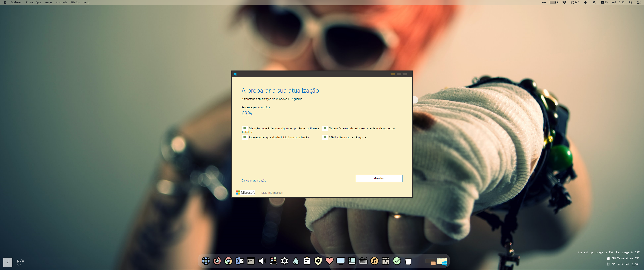The width and height of the screenshot is (644, 270).
Task: Open Outlook mail in the dock
Action: [239, 261]
